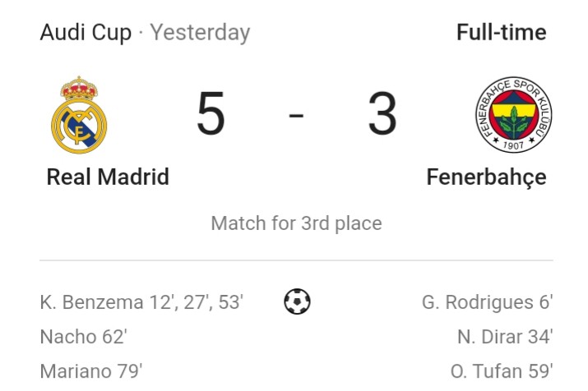This screenshot has width=588, height=391.
Task: Click the Full-time match status
Action: 502,33
